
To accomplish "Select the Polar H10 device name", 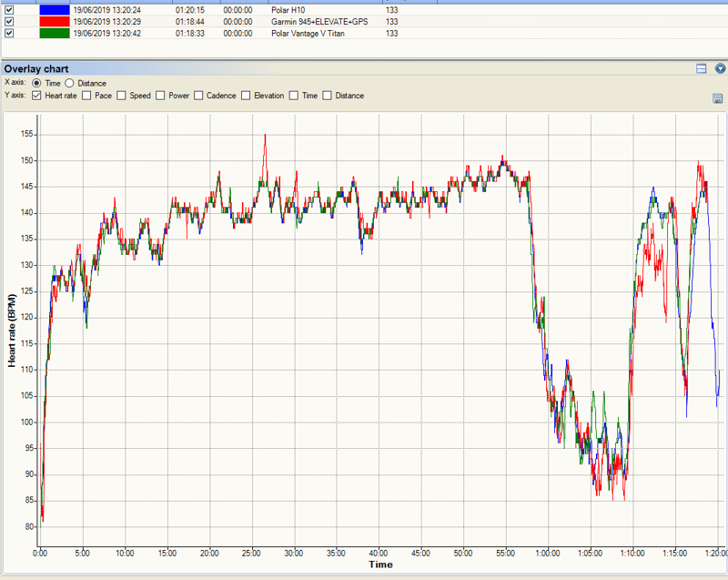I will [x=288, y=10].
